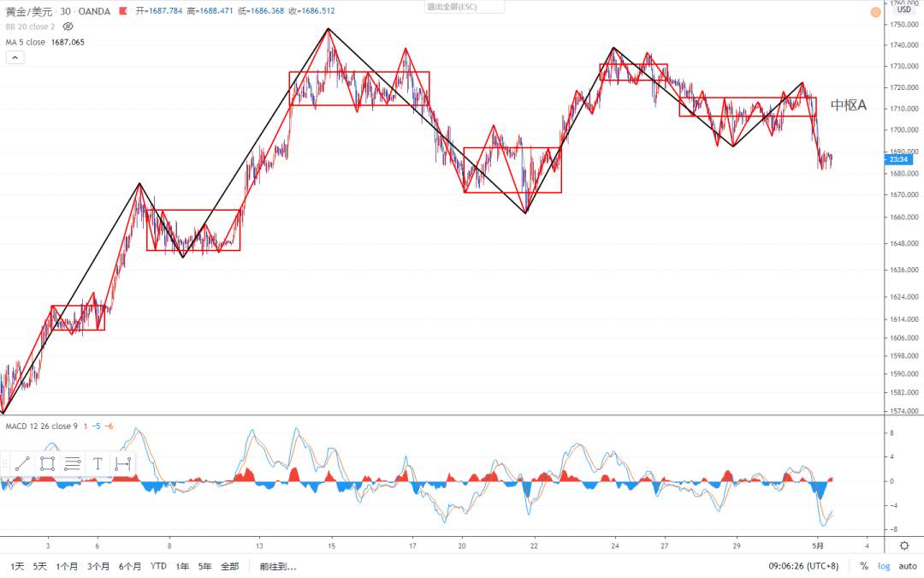Image resolution: width=924 pixels, height=578 pixels.
Task: Select the MA 5 close indicator label
Action: point(26,42)
